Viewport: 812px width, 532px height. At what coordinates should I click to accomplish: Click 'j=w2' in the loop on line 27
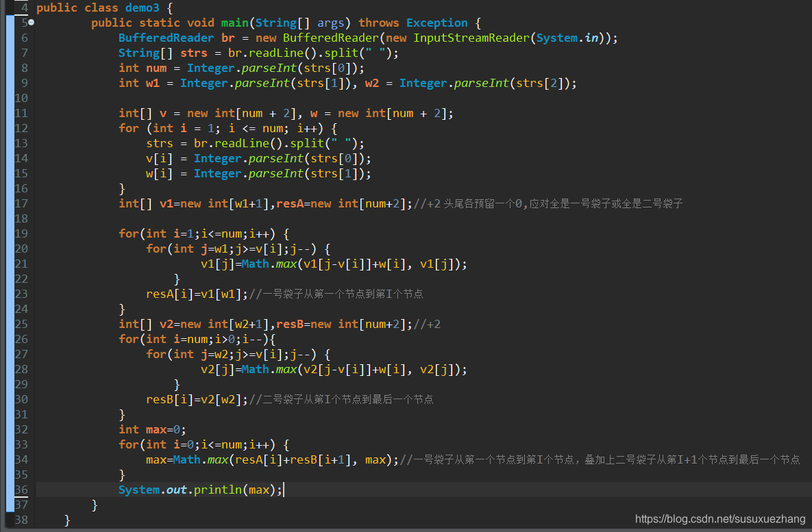(x=214, y=355)
